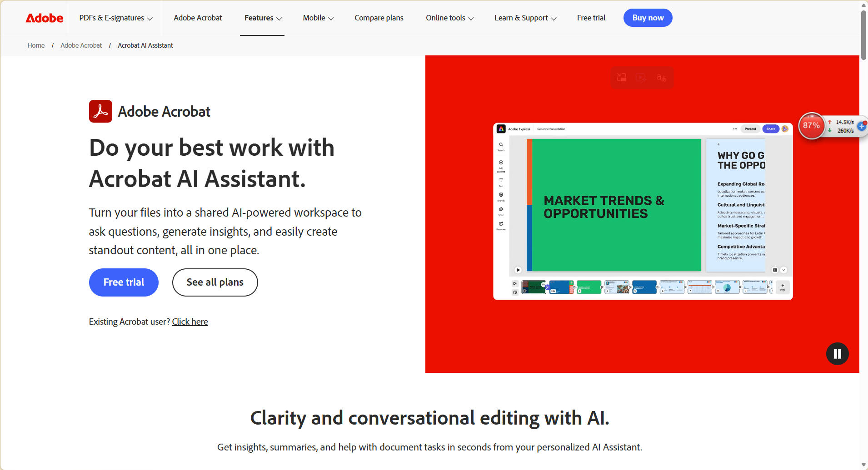Pause the hero video with the pause button
Image resolution: width=868 pixels, height=470 pixels.
click(x=837, y=354)
